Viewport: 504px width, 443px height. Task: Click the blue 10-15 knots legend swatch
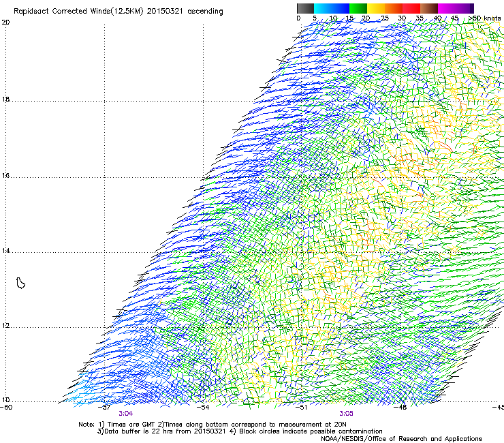341,8
